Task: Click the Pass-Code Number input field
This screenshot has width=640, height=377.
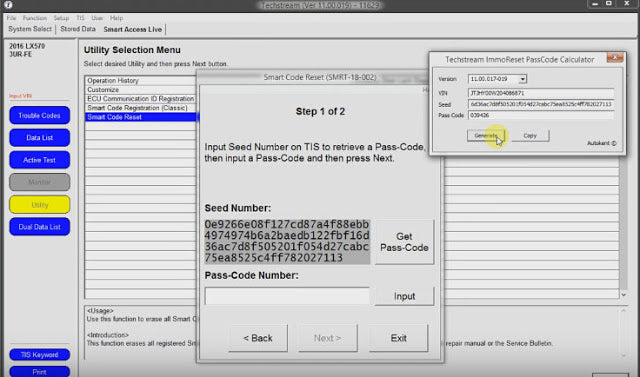Action: click(287, 296)
